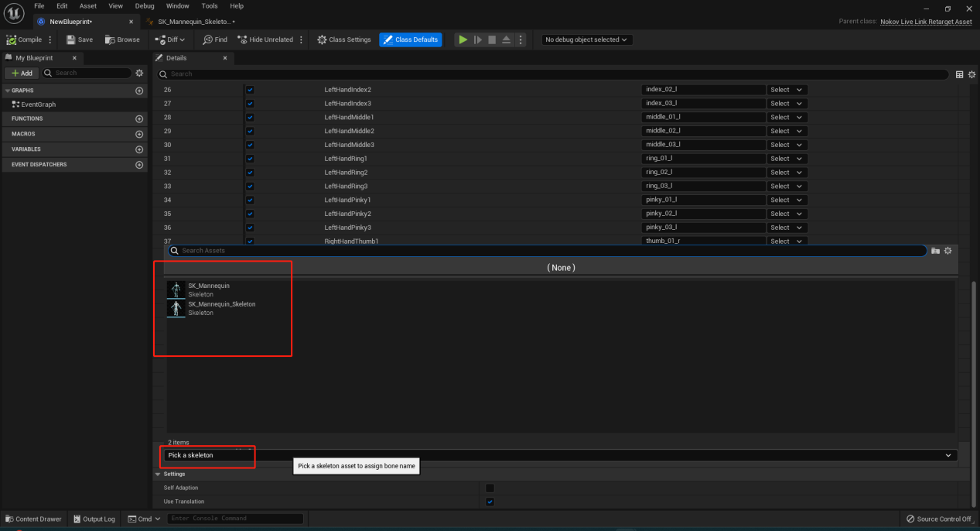The height and width of the screenshot is (531, 980).
Task: Select the SK_Mannequin_Skeleton asset thumbnail
Action: 176,308
